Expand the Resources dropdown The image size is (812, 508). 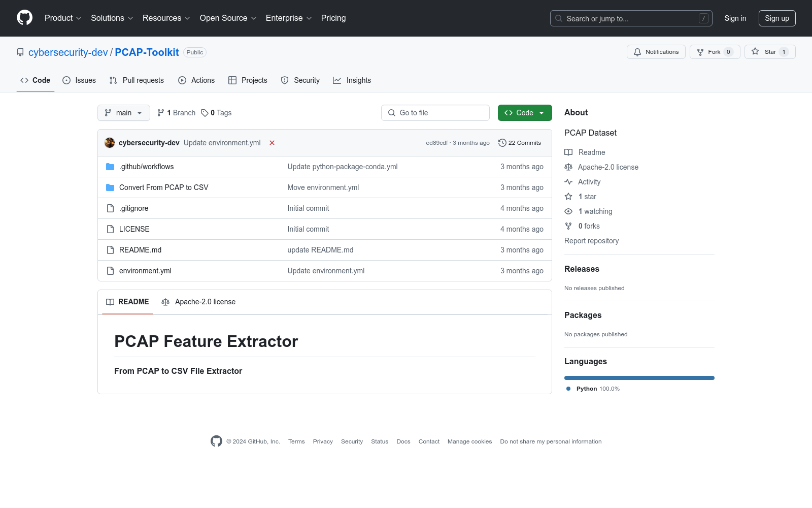coord(166,18)
